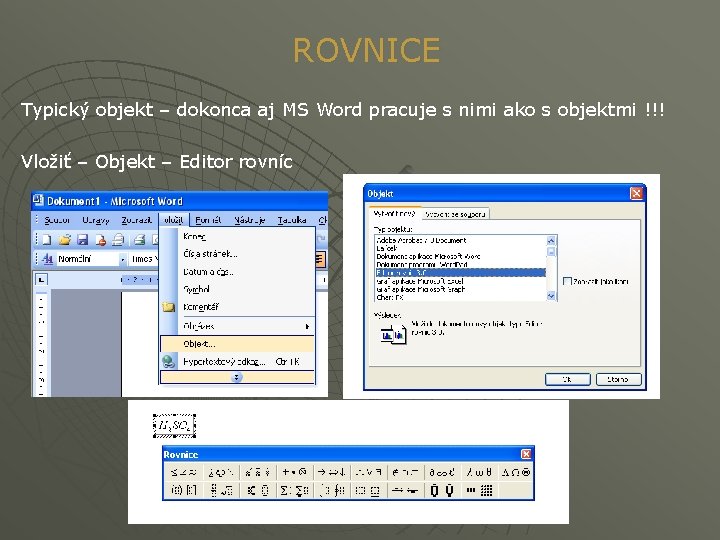The width and height of the screenshot is (720, 540).
Task: Expand the submenu arrow under Komentář
Action: coord(307,326)
